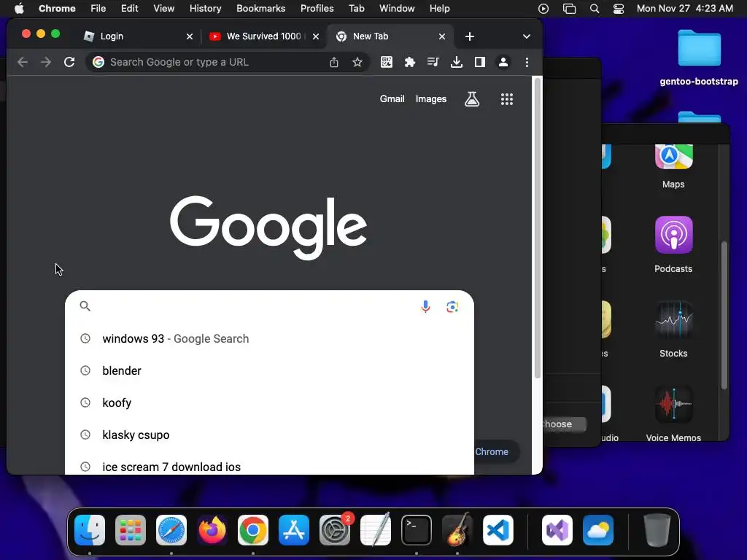Open the Extensions puzzle icon
The height and width of the screenshot is (560, 747).
click(410, 62)
